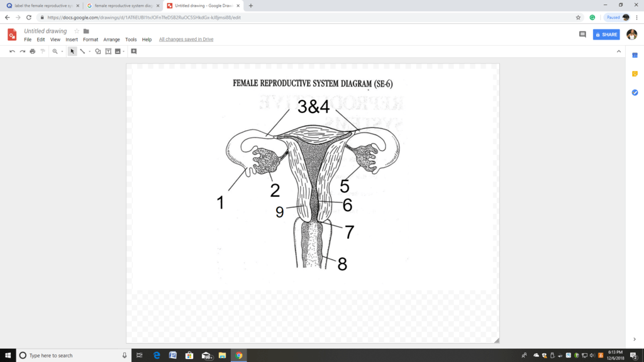Choose the Shape tool
Screen dimensions: 644x362
[x=97, y=52]
